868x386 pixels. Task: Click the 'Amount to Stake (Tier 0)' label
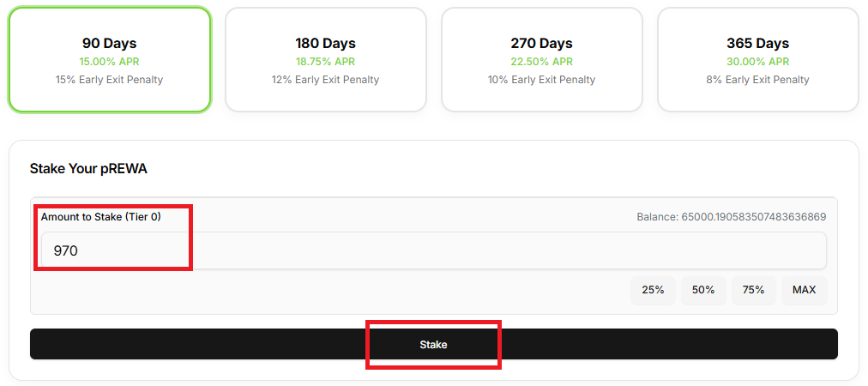click(101, 217)
